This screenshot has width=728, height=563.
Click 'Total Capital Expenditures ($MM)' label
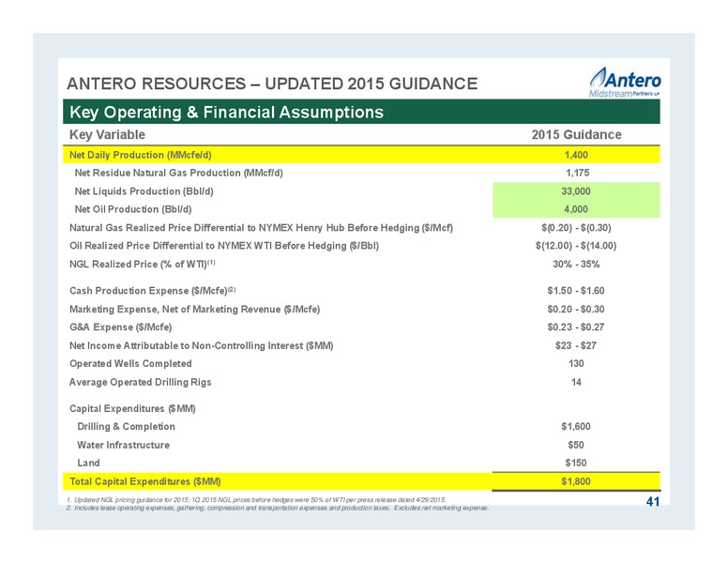pyautogui.click(x=144, y=481)
